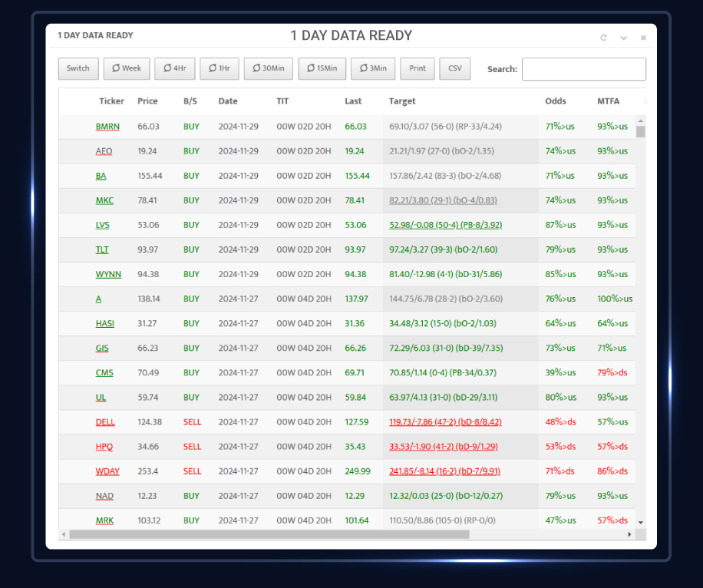Click the refresh icon in the panel header

[x=603, y=38]
